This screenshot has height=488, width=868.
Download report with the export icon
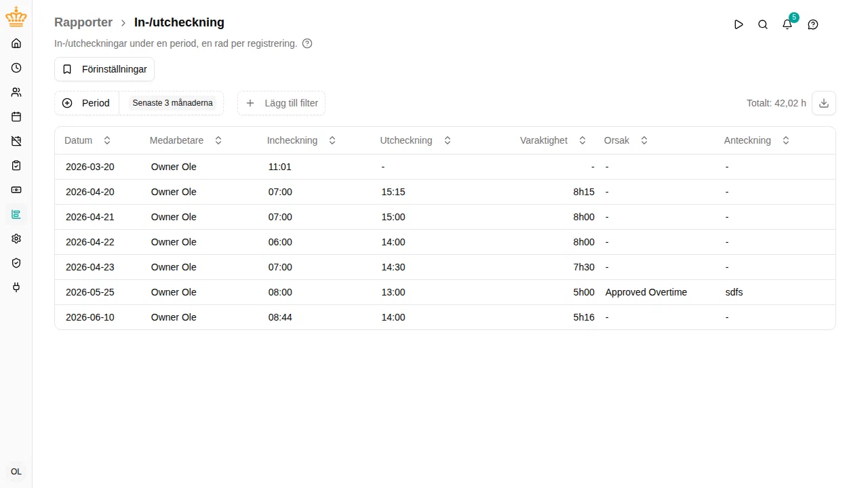click(x=824, y=103)
